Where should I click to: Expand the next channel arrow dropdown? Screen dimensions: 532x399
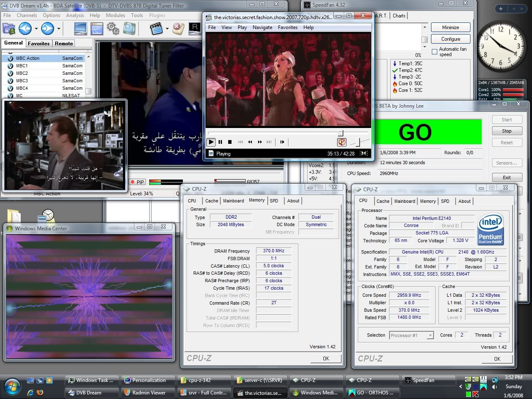(59, 29)
